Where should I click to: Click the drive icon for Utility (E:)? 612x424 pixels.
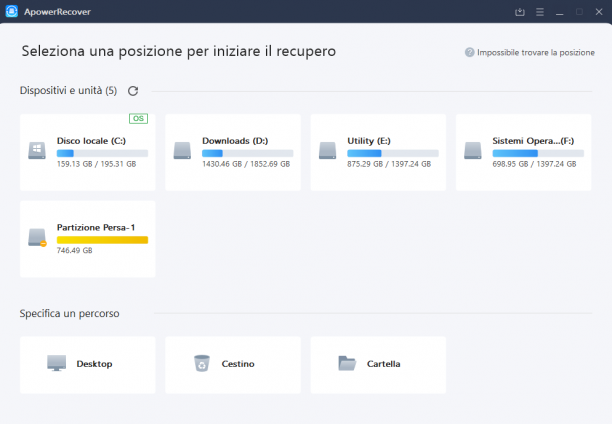tap(327, 151)
